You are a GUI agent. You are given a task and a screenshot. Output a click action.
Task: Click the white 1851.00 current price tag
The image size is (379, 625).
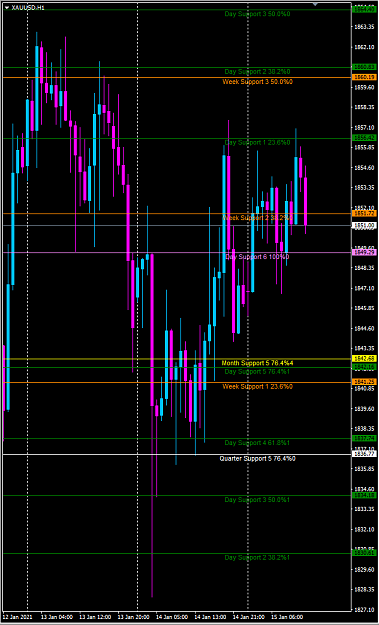click(x=365, y=226)
